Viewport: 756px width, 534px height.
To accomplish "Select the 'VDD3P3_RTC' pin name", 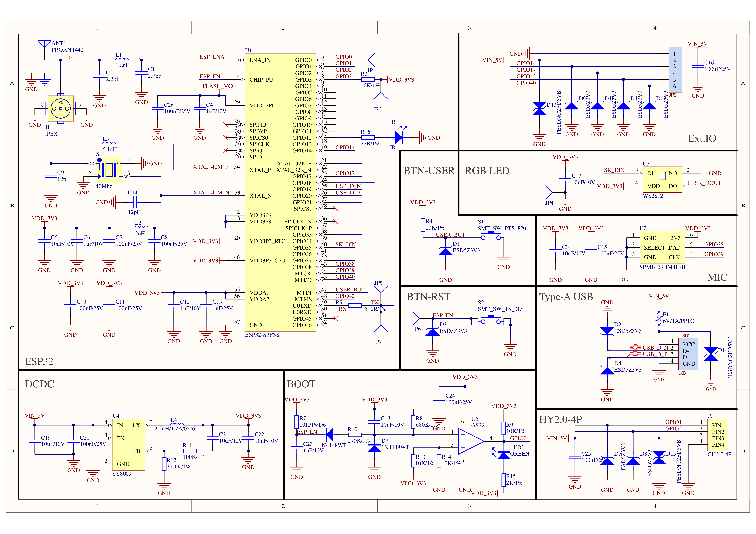I will (267, 241).
